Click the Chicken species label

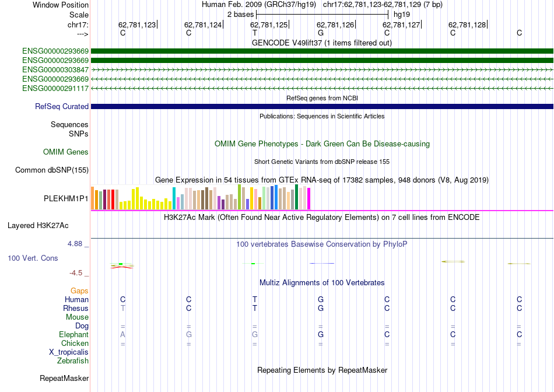click(x=75, y=343)
